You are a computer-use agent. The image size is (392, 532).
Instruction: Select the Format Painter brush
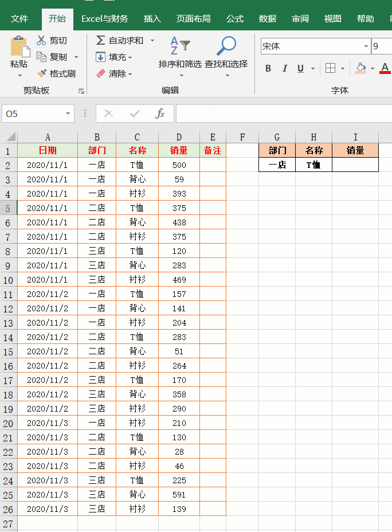(x=42, y=73)
